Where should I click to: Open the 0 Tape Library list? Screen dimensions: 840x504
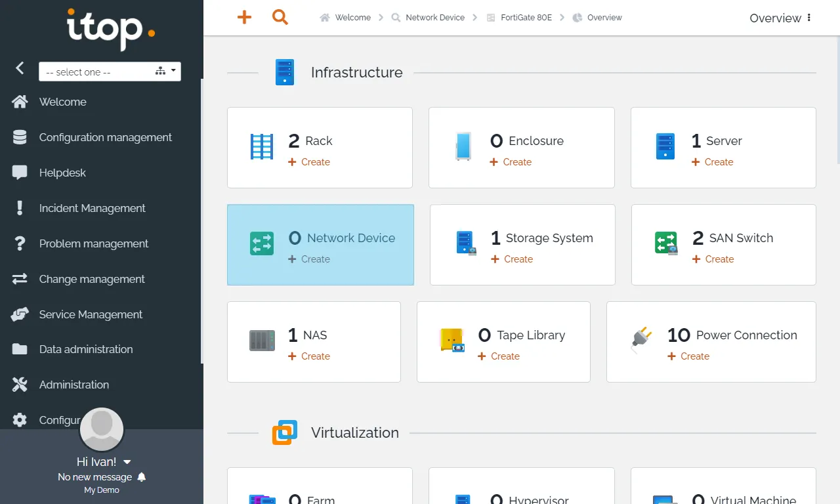tap(522, 335)
